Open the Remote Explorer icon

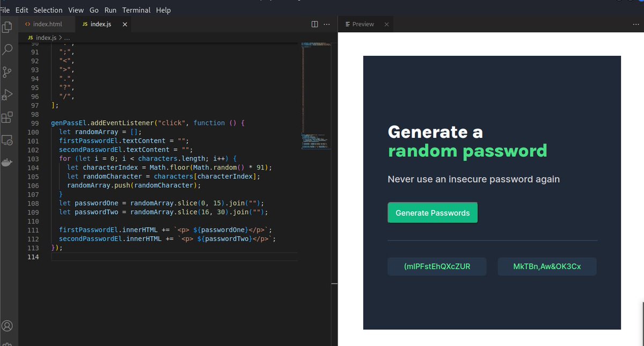click(x=7, y=140)
